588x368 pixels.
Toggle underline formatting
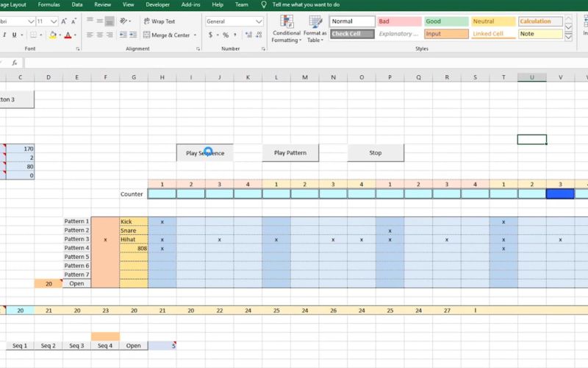tap(14, 35)
